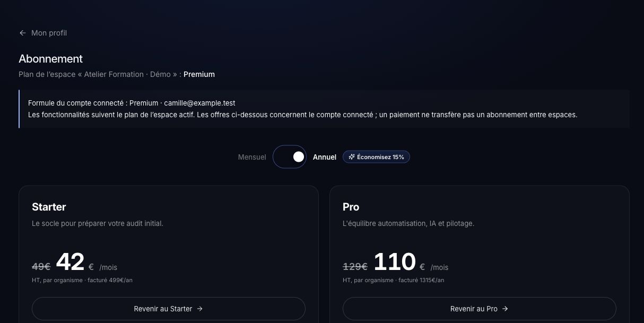
Task: Click the crossed-out 49€ Starter price
Action: coord(41,266)
